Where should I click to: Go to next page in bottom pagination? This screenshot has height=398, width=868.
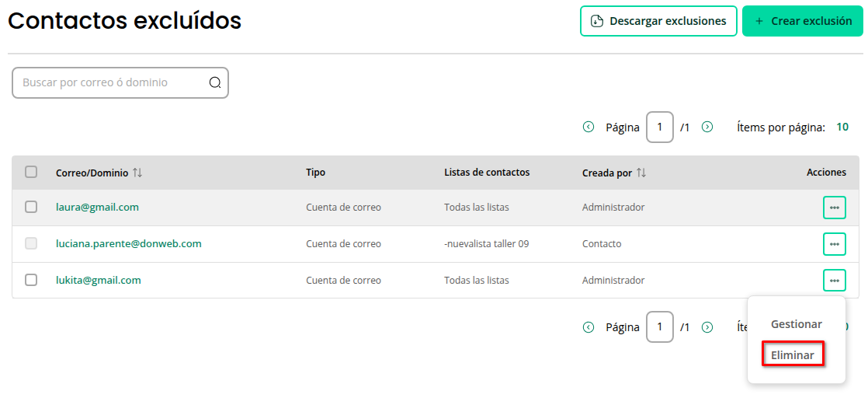[707, 327]
